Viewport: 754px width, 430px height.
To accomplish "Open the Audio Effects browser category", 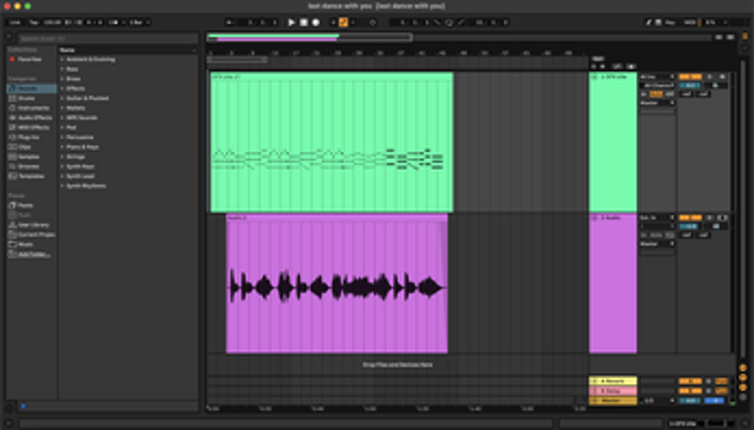I will click(x=34, y=118).
